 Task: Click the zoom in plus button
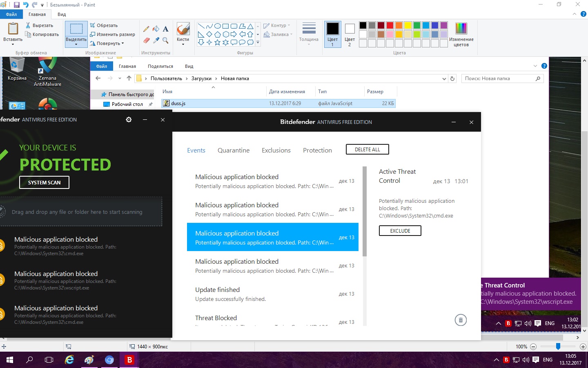click(583, 347)
